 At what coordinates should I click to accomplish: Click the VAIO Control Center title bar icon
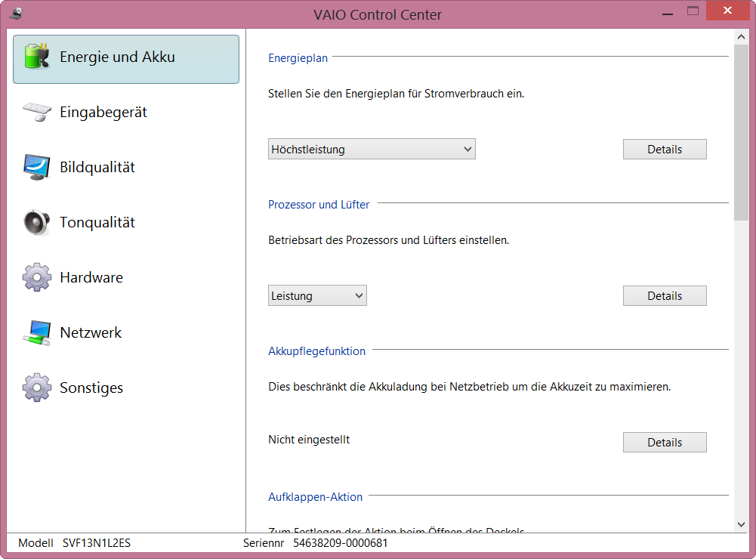coord(16,14)
